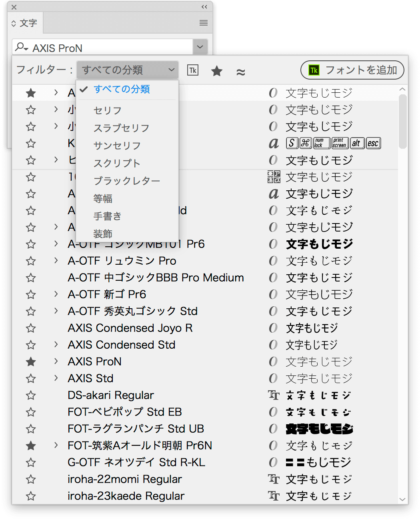Select iroha-23kaede Regular font
The height and width of the screenshot is (519, 420).
126,496
